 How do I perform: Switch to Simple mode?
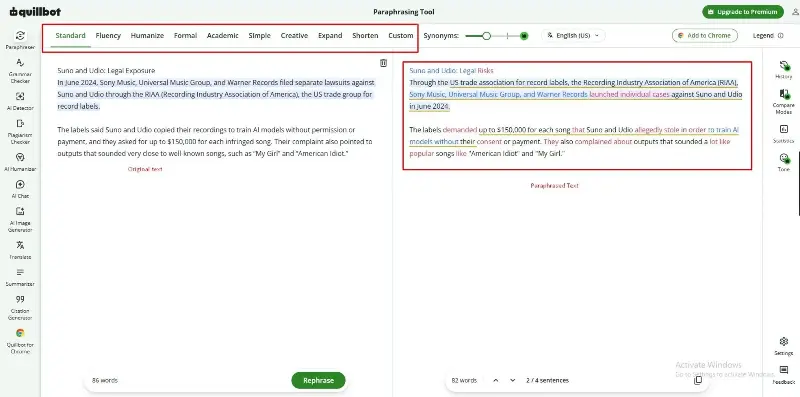tap(260, 35)
